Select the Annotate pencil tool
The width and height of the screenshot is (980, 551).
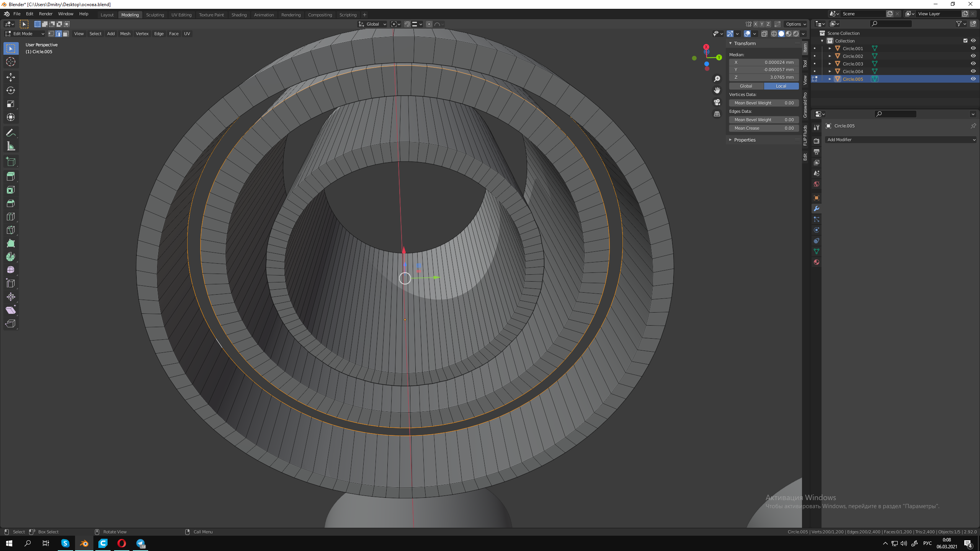point(11,133)
